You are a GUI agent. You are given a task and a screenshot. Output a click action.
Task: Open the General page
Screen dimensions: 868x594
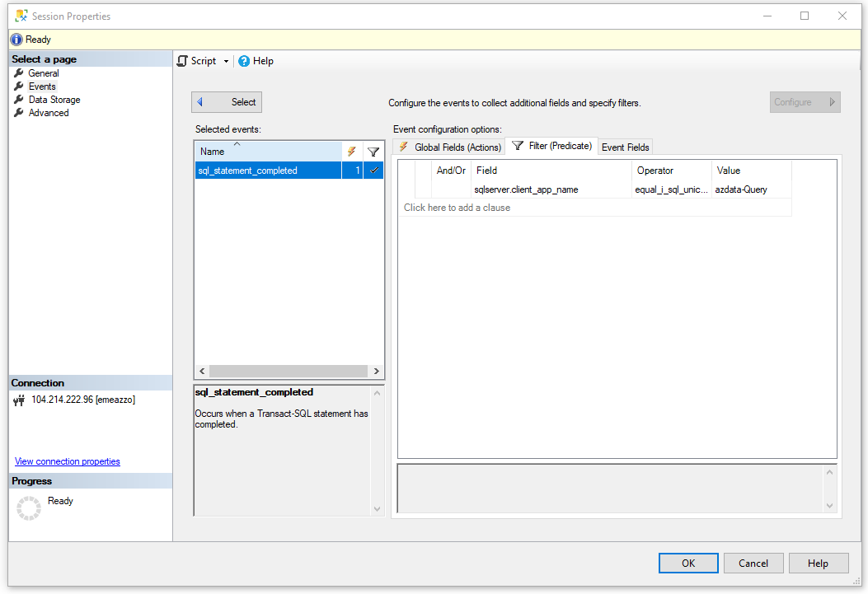(x=43, y=73)
